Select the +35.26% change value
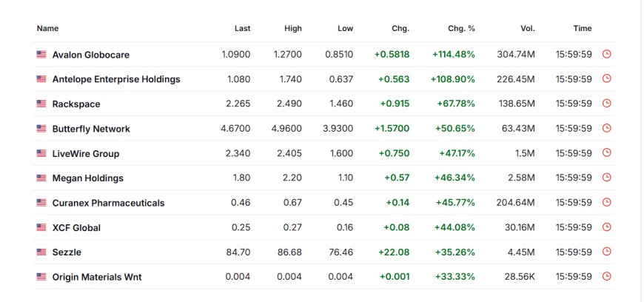644x302 pixels. point(455,252)
